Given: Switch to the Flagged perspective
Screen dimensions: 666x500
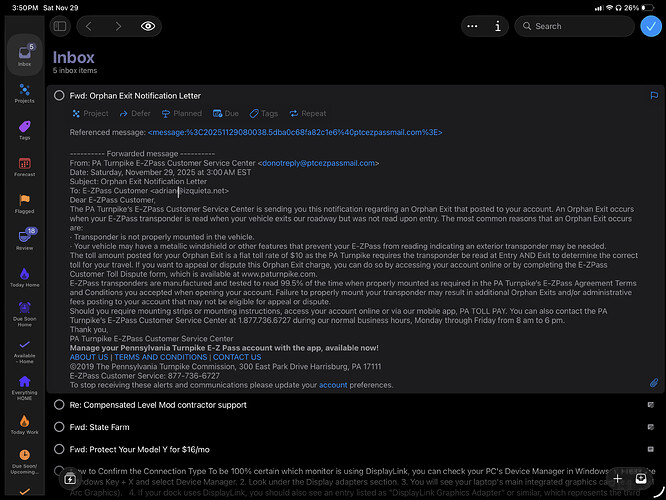Looking at the screenshot, I should (x=23, y=203).
